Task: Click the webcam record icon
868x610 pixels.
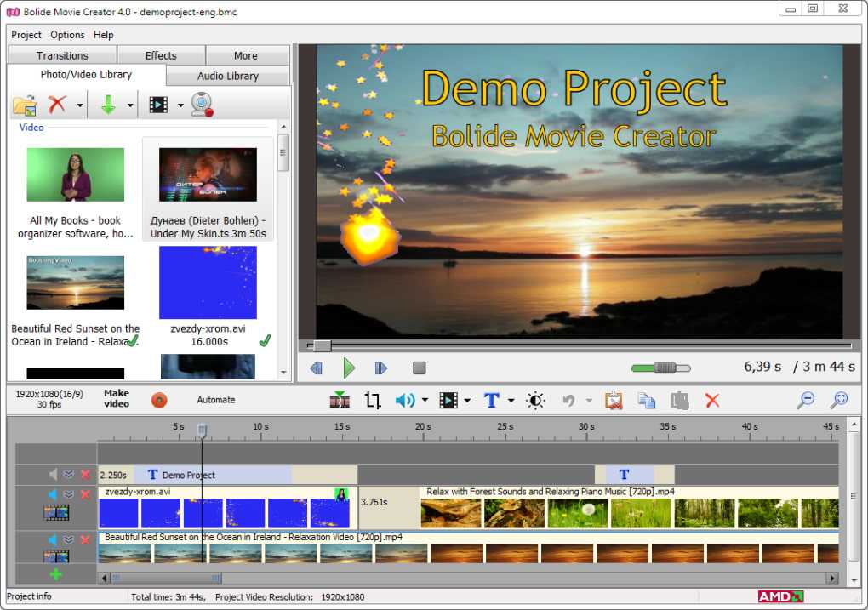Action: 203,105
